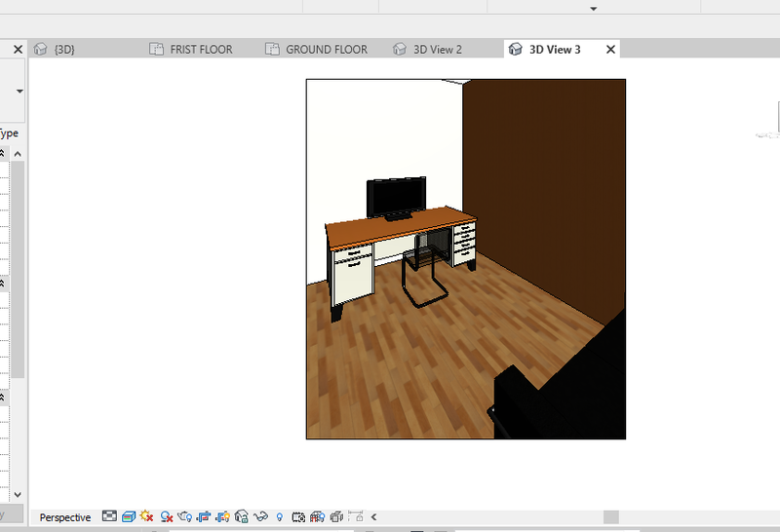Open the Visual Style menu icon
Image resolution: width=780 pixels, height=532 pixels.
tap(129, 516)
